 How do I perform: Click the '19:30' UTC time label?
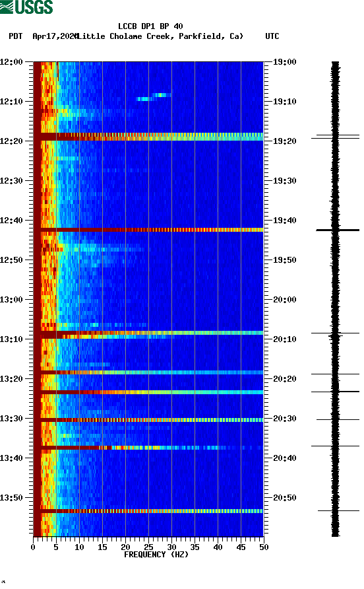point(284,181)
